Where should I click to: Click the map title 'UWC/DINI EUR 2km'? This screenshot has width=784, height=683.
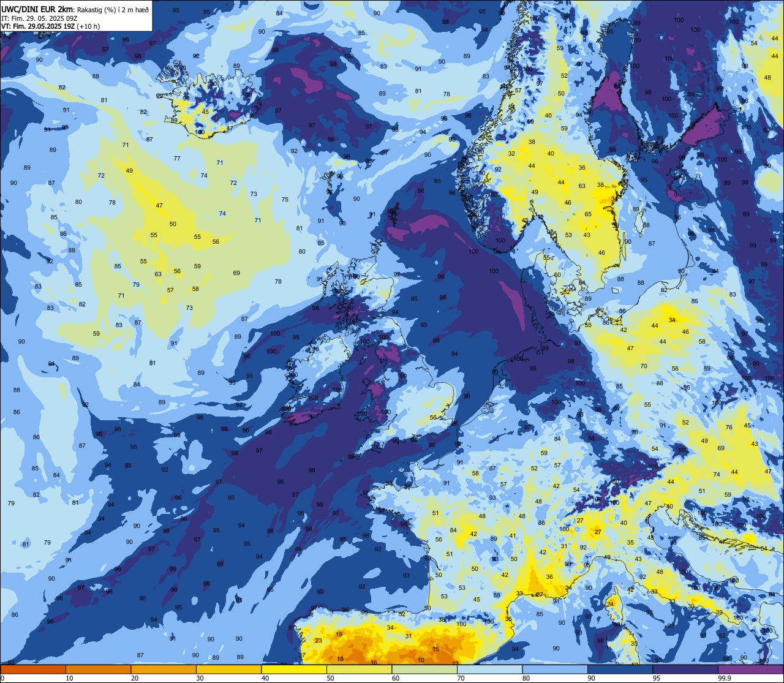pos(37,9)
